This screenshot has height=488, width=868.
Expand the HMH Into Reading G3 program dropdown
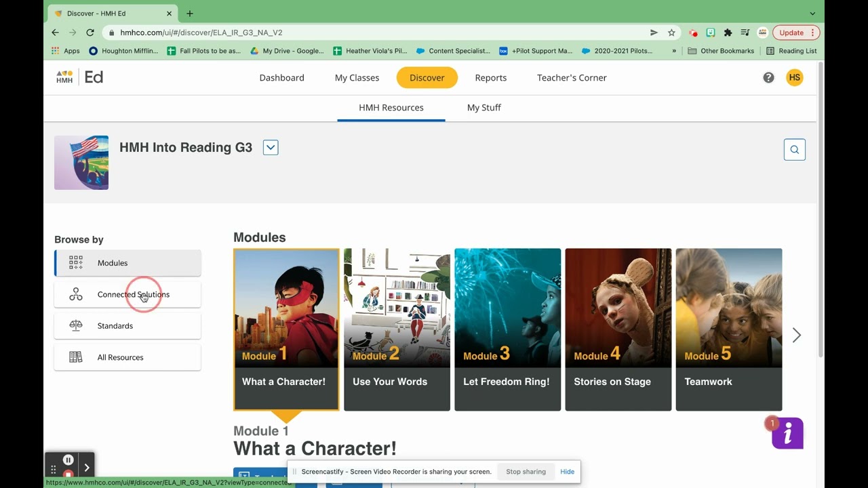[271, 147]
